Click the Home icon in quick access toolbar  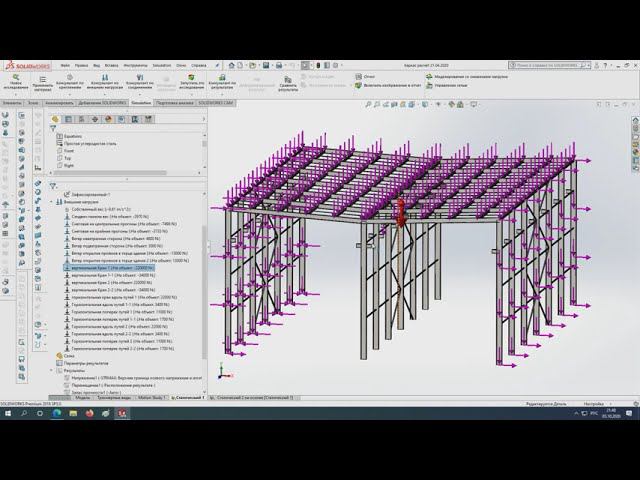(231, 65)
